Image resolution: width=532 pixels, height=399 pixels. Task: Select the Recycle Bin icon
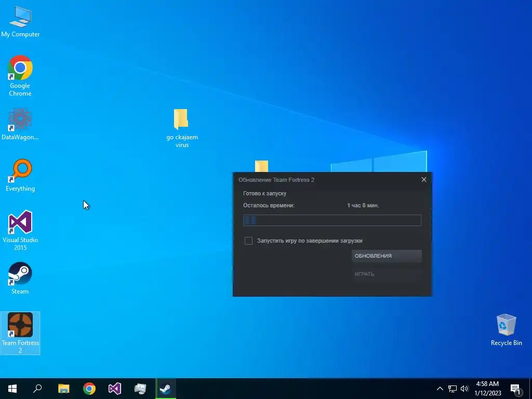(x=506, y=330)
